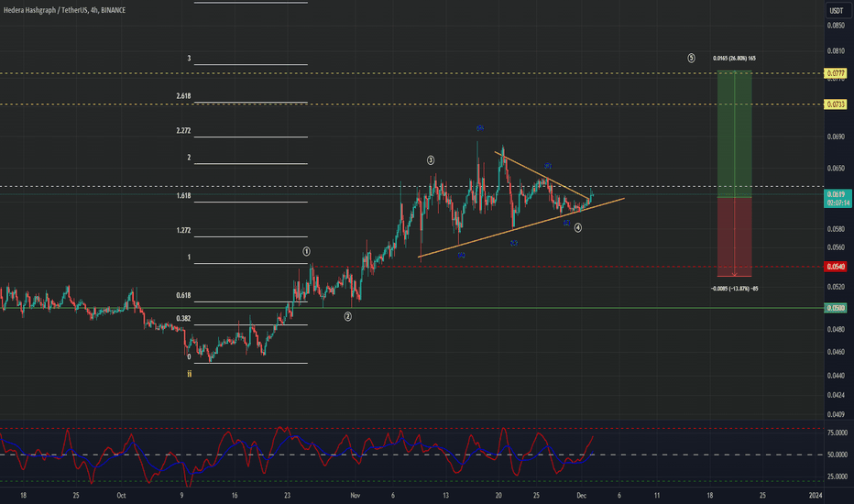This screenshot has width=854, height=504.
Task: Click the date label 13 on time axis
Action: pos(445,495)
